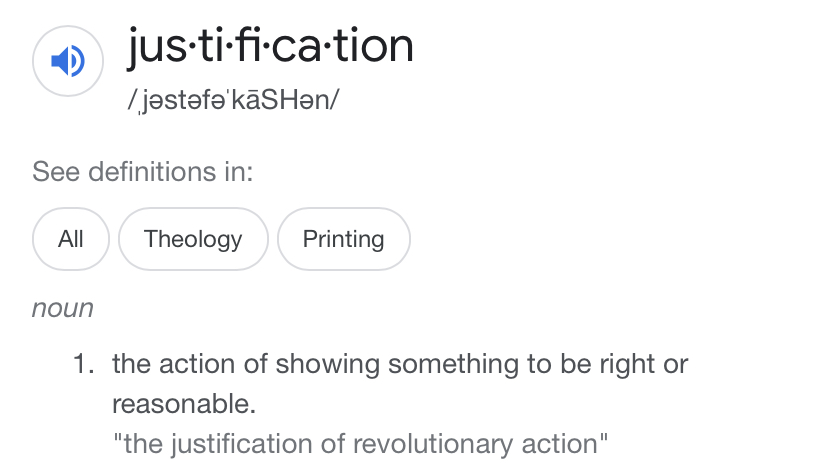Select the All definitions chip
828x473 pixels.
[x=71, y=239]
